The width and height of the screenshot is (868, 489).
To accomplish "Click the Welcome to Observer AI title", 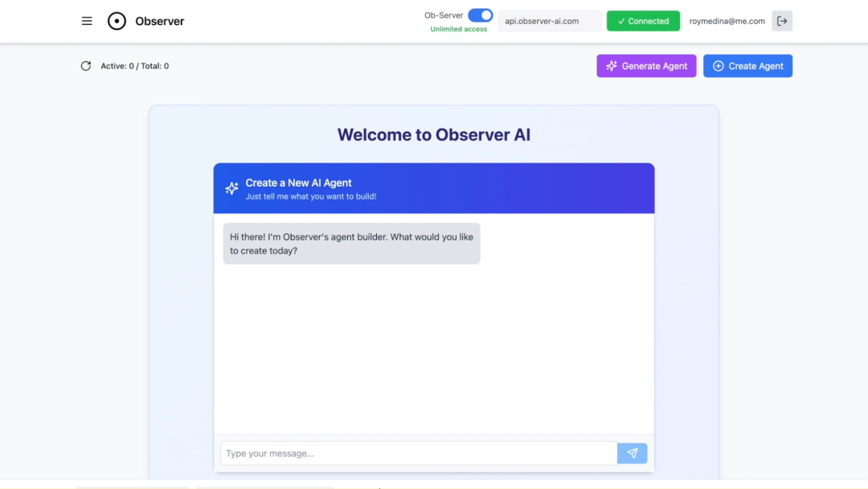I will click(434, 134).
